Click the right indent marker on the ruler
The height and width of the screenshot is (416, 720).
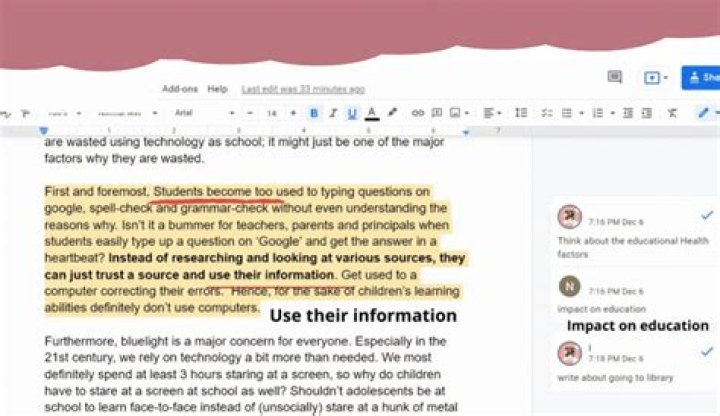click(466, 132)
